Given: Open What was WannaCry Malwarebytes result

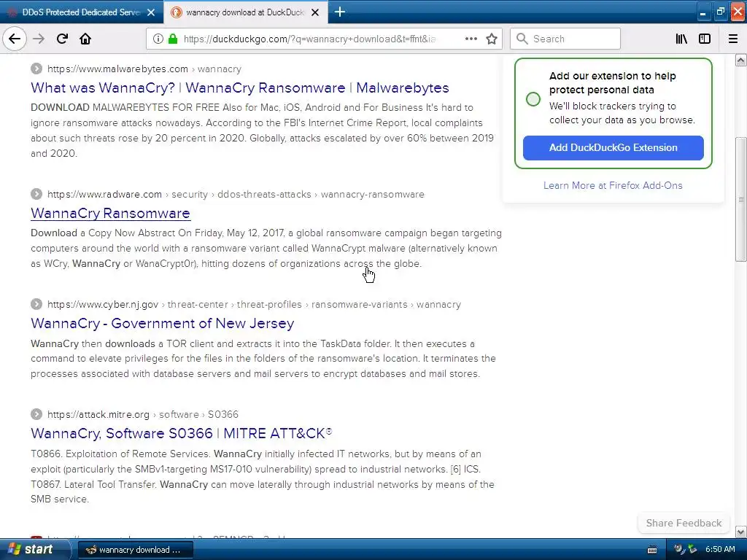Looking at the screenshot, I should (x=239, y=87).
